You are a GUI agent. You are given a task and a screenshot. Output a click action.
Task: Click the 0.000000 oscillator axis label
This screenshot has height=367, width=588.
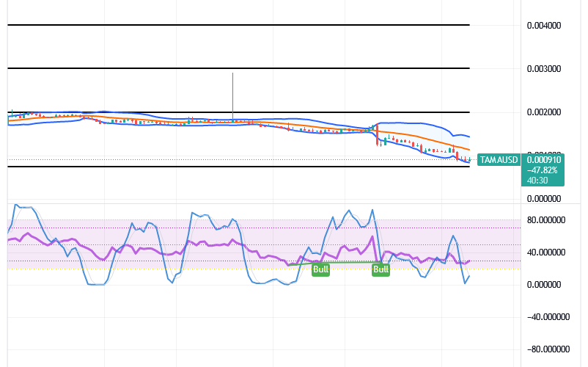544,285
